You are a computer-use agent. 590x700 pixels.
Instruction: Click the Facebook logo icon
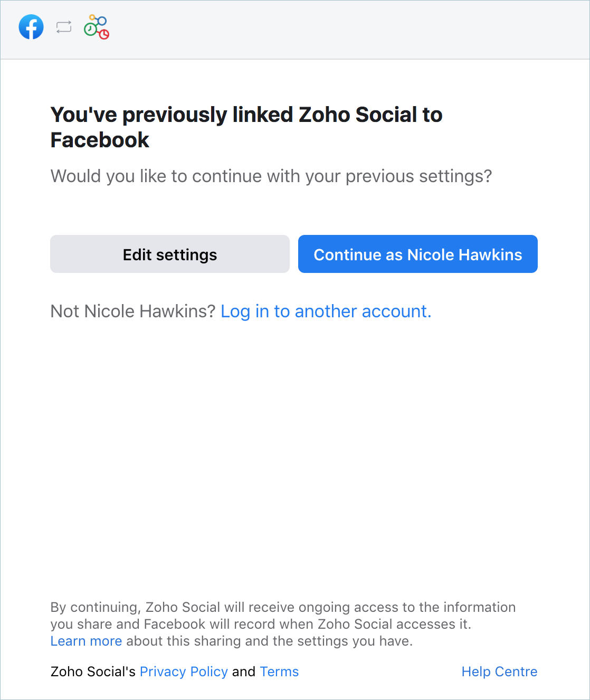point(31,27)
